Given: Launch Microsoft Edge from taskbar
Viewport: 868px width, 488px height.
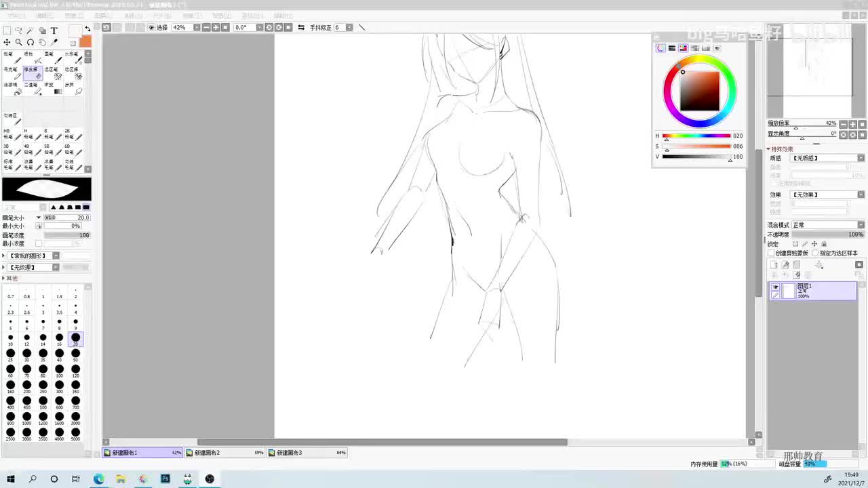Looking at the screenshot, I should tap(98, 479).
